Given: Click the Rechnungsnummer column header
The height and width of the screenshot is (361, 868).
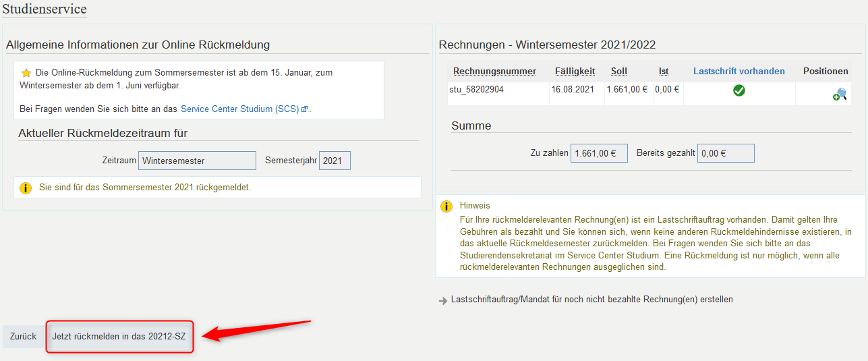Looking at the screenshot, I should coord(494,71).
